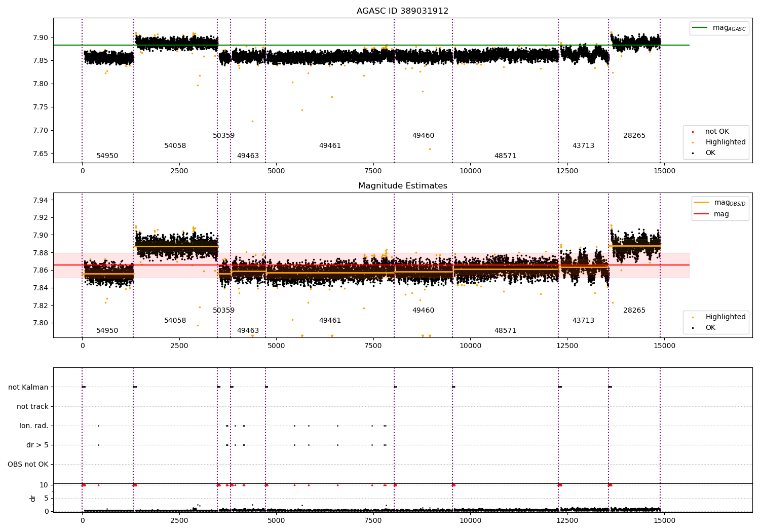The image size is (760, 532).
Task: Select the 'Magnitude Estimates' plot title
Action: [x=402, y=185]
